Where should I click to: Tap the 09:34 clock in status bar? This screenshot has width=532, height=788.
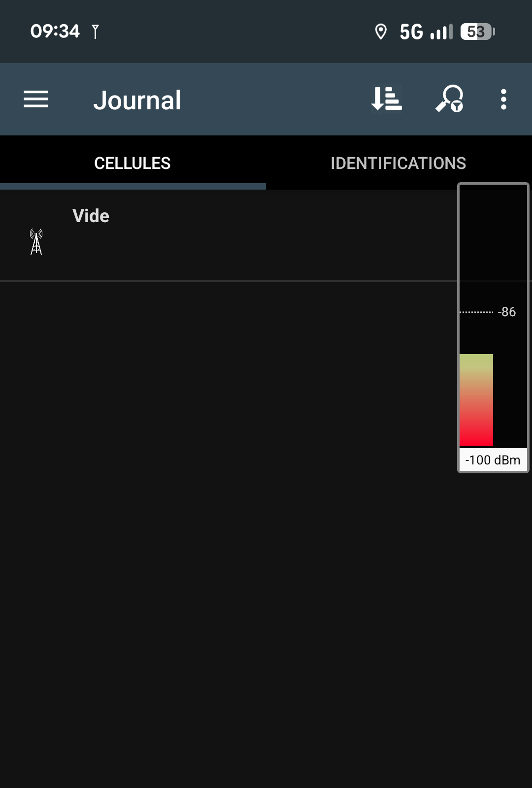(55, 32)
